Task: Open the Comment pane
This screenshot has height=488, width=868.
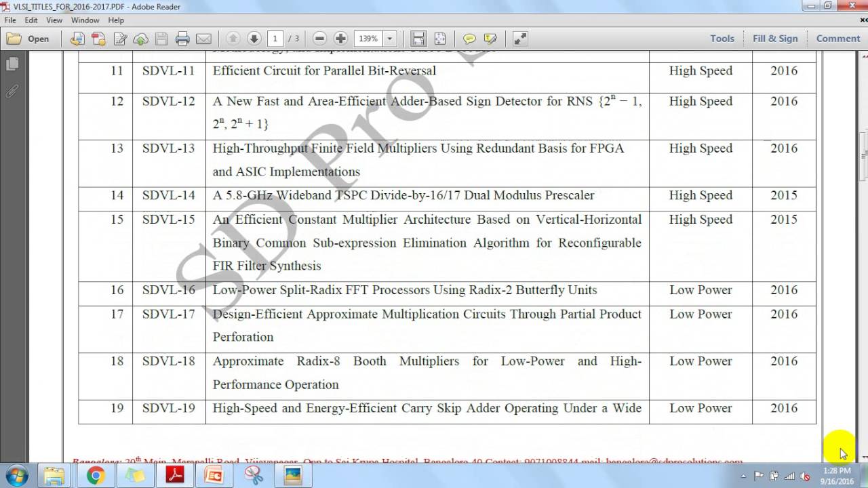Action: pos(838,39)
